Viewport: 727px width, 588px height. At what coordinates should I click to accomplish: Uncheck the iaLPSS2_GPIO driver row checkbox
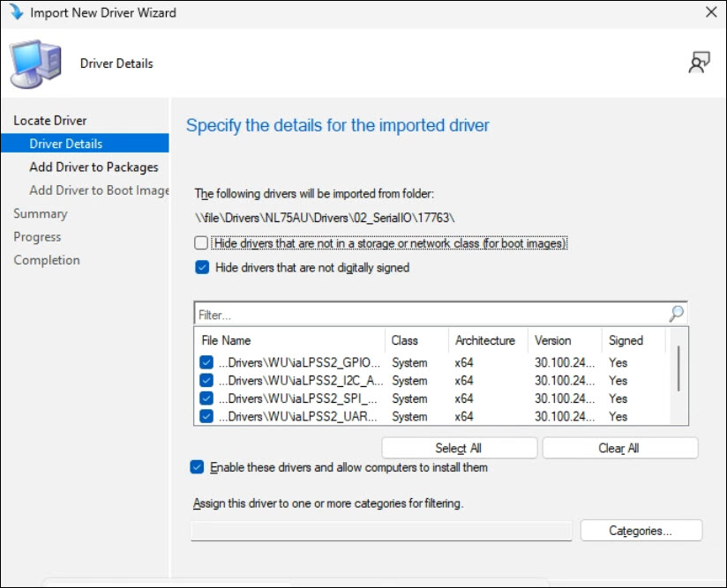pyautogui.click(x=206, y=362)
